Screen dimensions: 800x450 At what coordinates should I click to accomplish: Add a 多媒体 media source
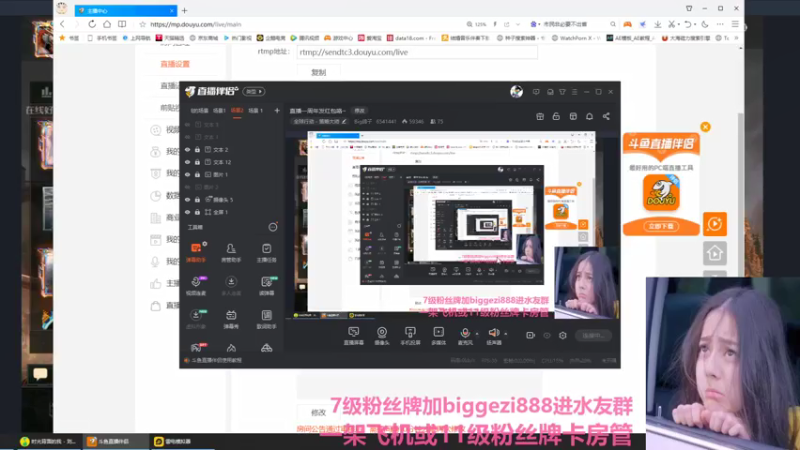pos(438,336)
